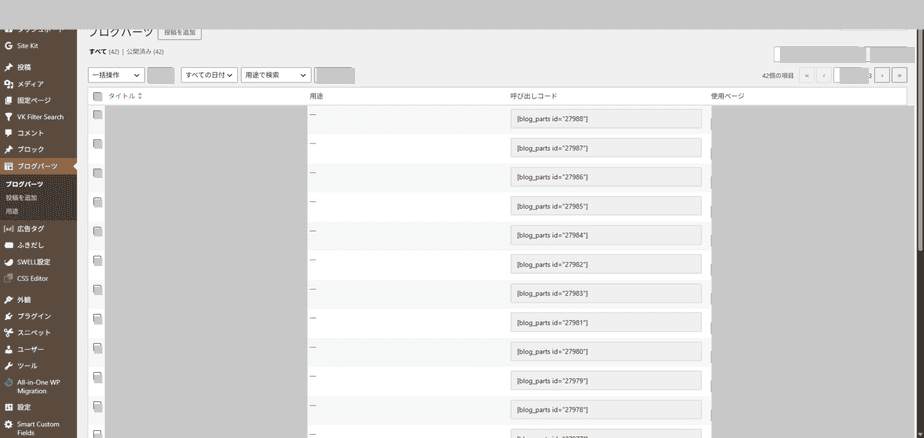Tick the select-all checkbox in table header

pyautogui.click(x=98, y=97)
